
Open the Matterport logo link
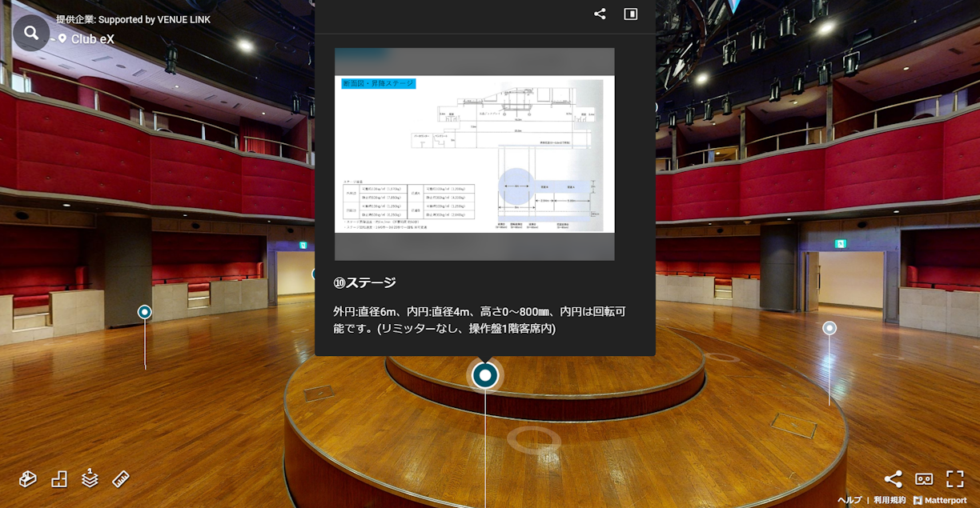click(940, 500)
